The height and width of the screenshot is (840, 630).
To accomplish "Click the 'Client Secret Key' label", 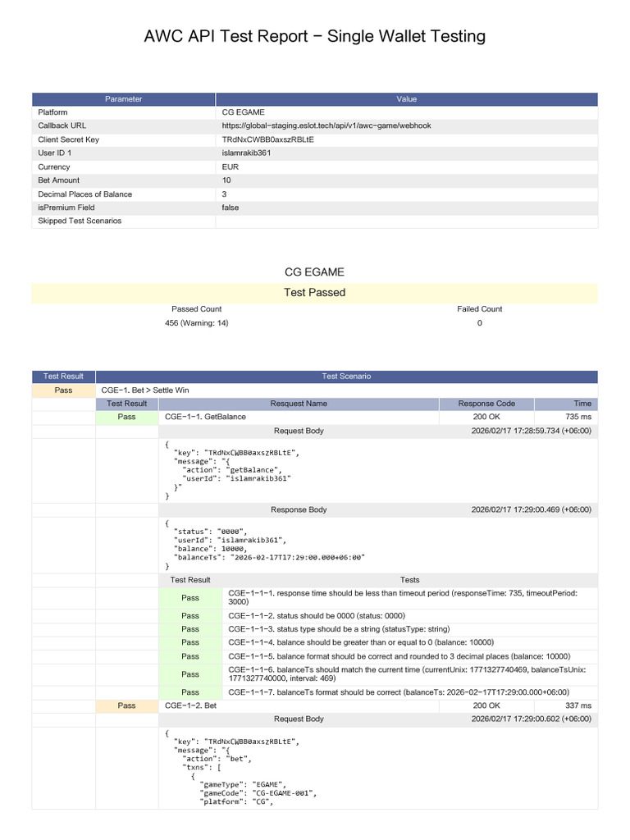I will coord(68,139).
